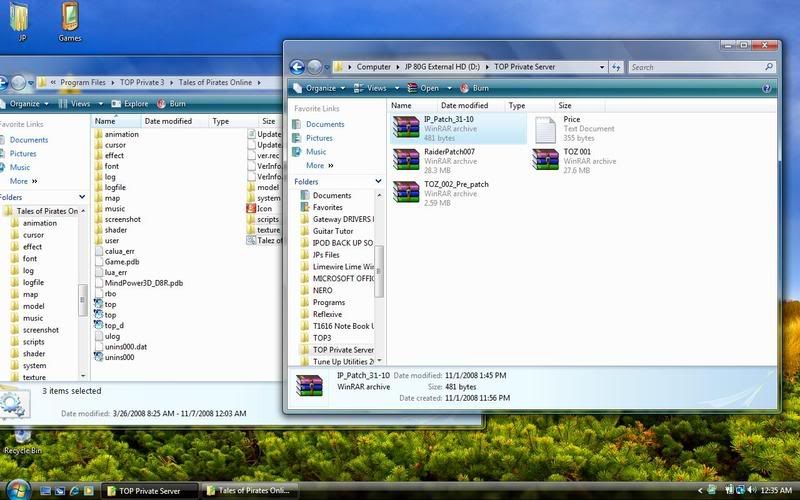Open the Views dropdown in right window

(371, 88)
